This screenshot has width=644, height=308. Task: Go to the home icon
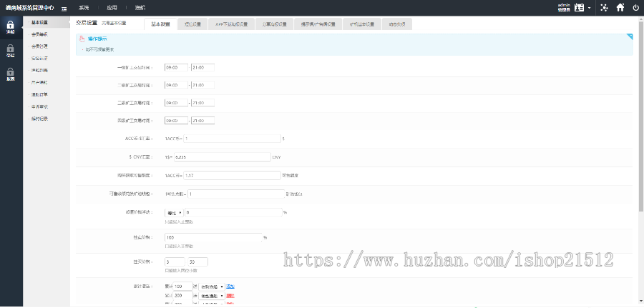[620, 7]
